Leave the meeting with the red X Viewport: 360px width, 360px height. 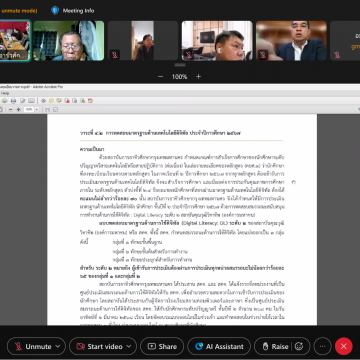344,346
